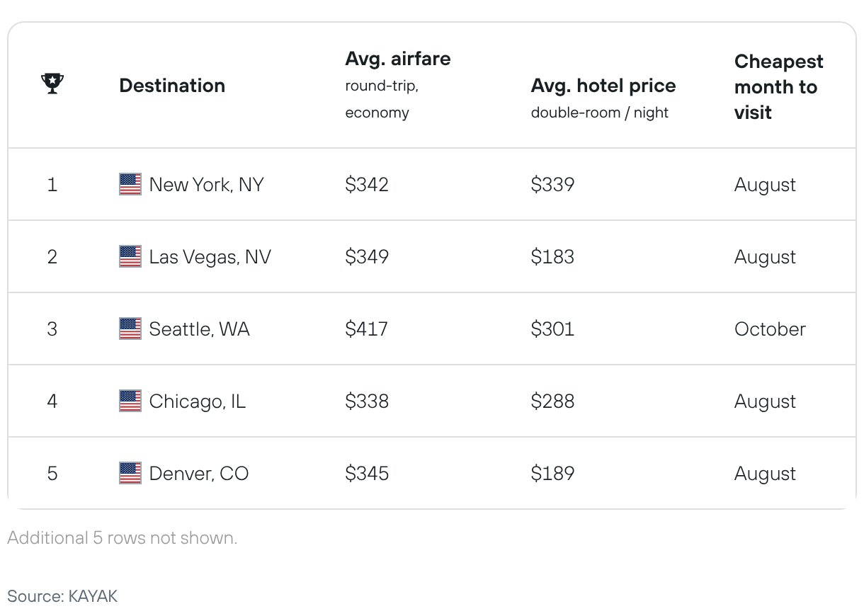Image resolution: width=864 pixels, height=616 pixels.
Task: Click Denver's $189 hotel price cell
Action: (x=552, y=474)
